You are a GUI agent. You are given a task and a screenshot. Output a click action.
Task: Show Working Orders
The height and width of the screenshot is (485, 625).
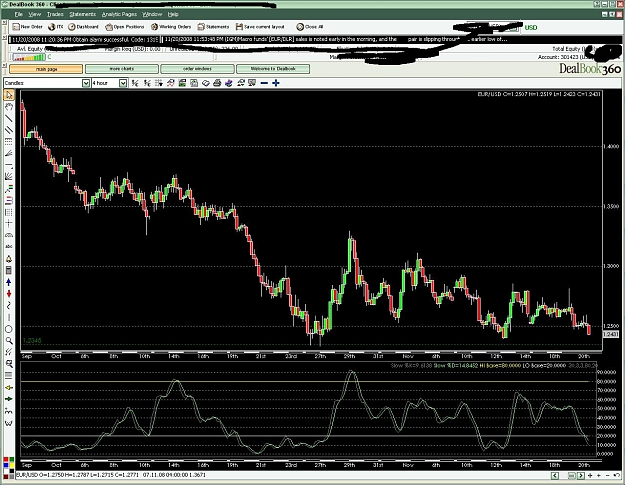coord(171,27)
